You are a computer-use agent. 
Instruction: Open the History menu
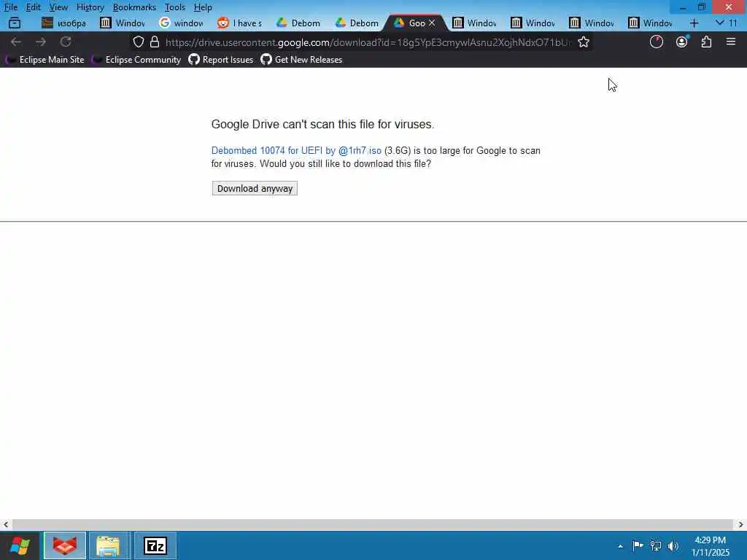click(x=90, y=7)
